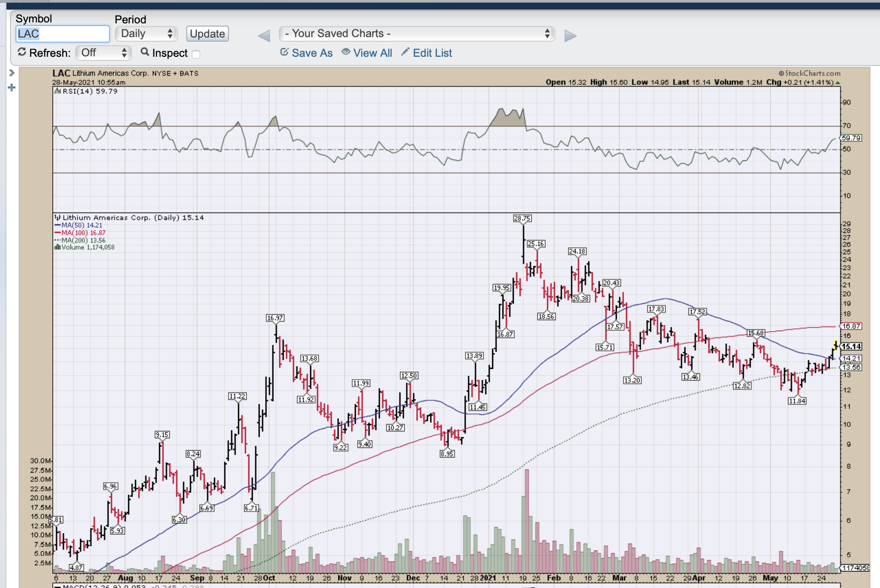Screen dimensions: 880x588
Task: Click the 16.97 October high label
Action: pyautogui.click(x=275, y=318)
